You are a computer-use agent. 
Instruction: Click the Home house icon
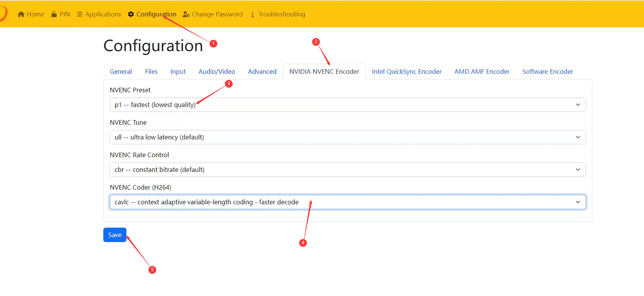pos(21,14)
